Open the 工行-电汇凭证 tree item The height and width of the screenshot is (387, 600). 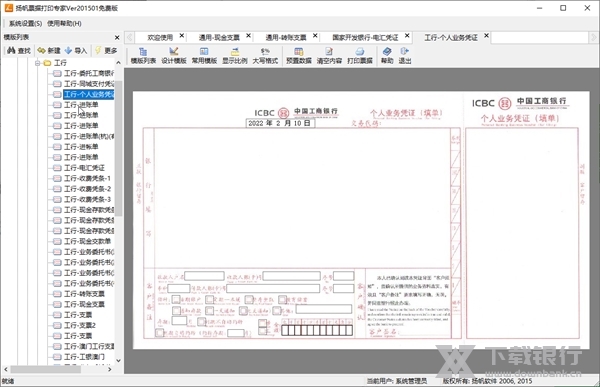tap(84, 168)
